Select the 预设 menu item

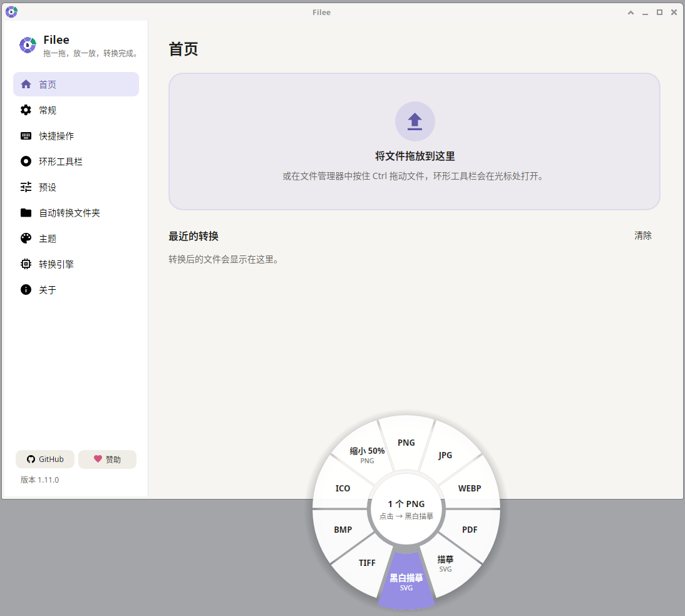[x=76, y=187]
